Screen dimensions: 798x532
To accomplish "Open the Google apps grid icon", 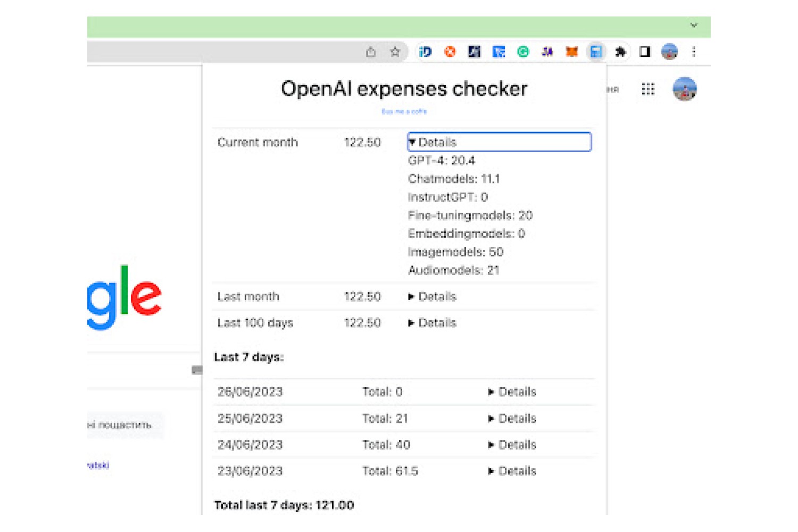I will tap(648, 89).
